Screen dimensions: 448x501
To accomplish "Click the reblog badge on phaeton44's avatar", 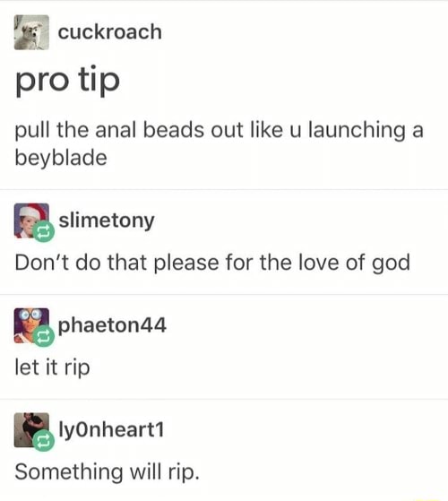I will [44, 336].
